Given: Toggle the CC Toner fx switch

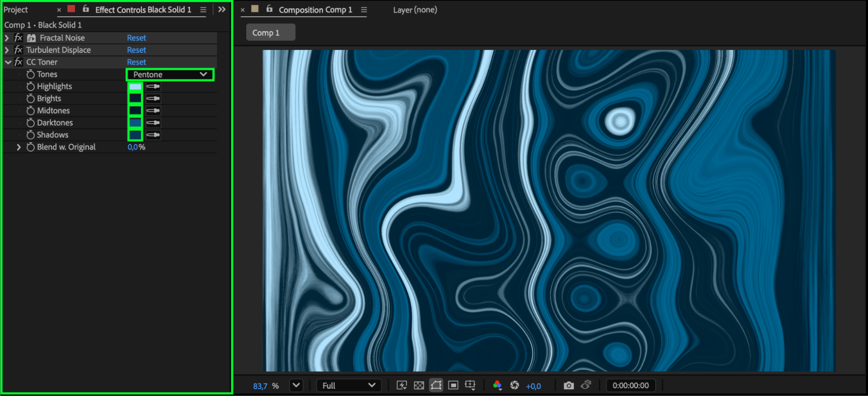Looking at the screenshot, I should tap(18, 62).
